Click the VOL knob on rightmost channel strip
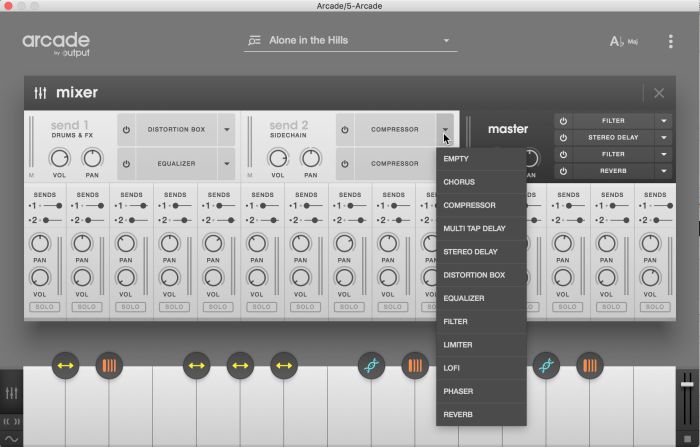This screenshot has width=700, height=447. (650, 278)
